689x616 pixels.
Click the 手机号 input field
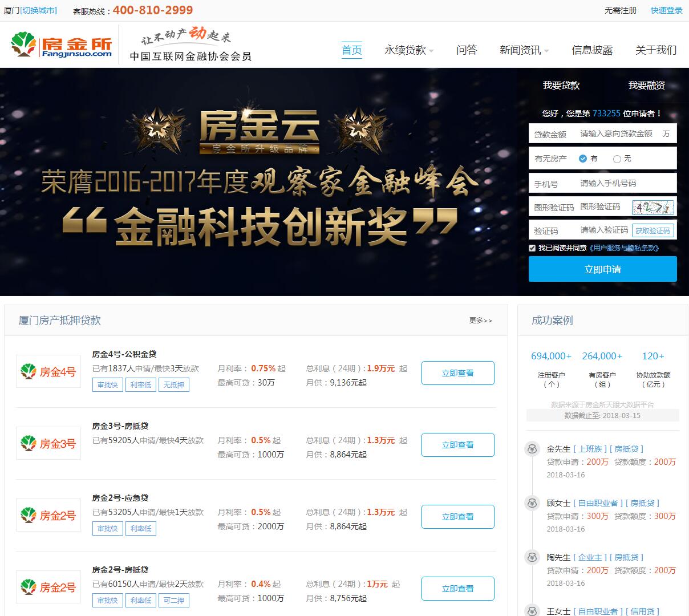click(603, 184)
